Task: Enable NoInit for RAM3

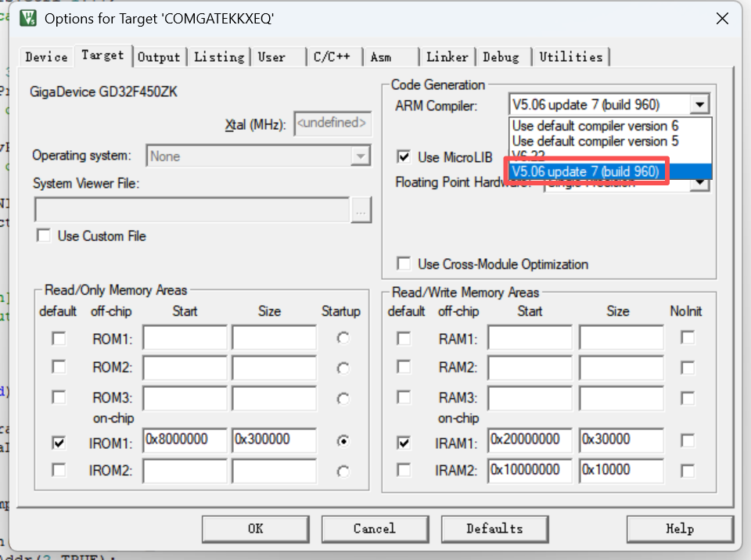Action: [688, 398]
